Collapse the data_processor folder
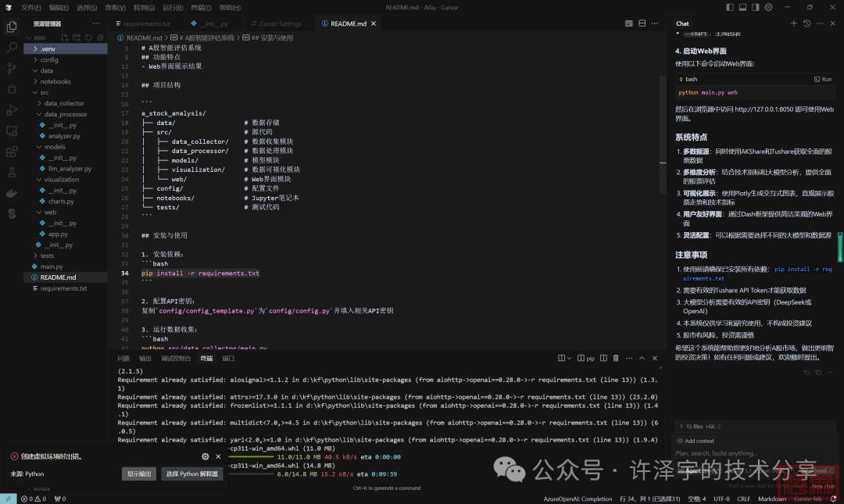844x504 pixels. pyautogui.click(x=66, y=114)
